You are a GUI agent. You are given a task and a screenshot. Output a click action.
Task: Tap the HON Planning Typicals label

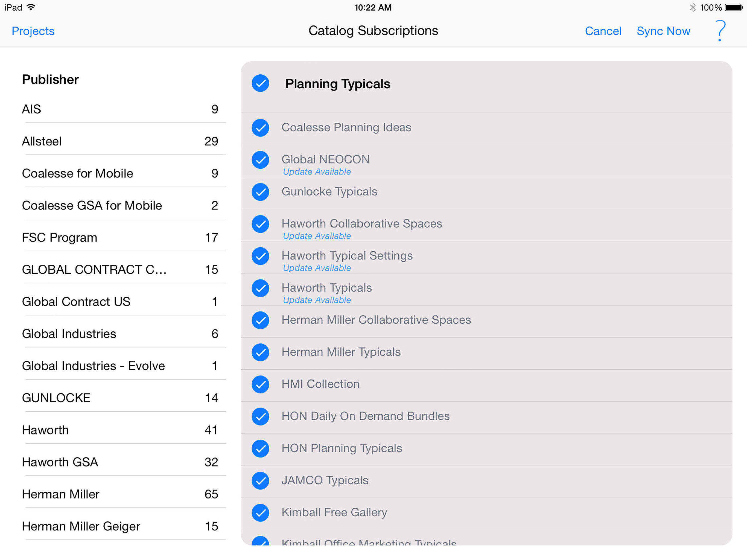[x=342, y=448]
